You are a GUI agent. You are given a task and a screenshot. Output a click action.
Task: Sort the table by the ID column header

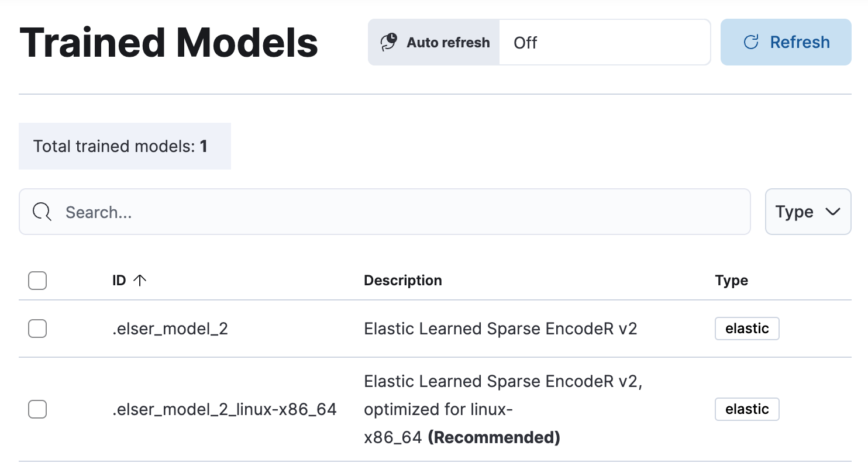(119, 280)
